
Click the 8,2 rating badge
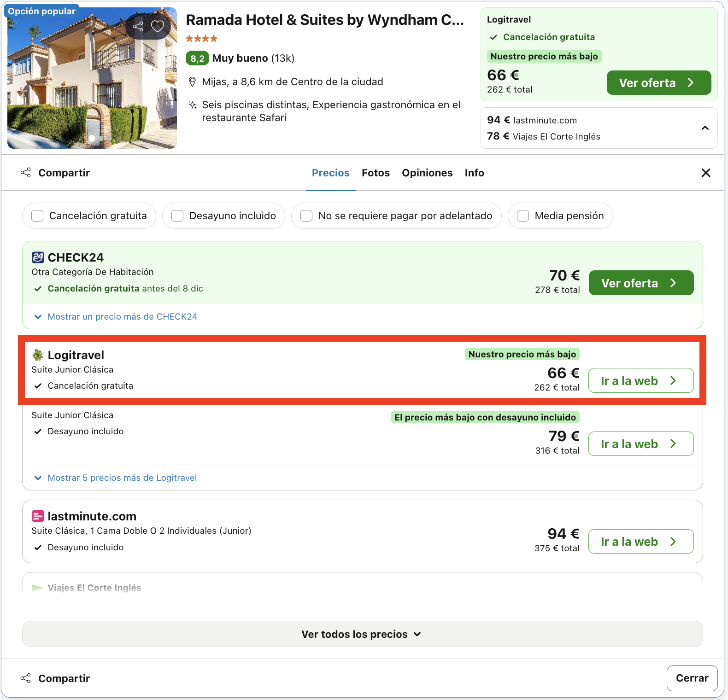[x=197, y=58]
